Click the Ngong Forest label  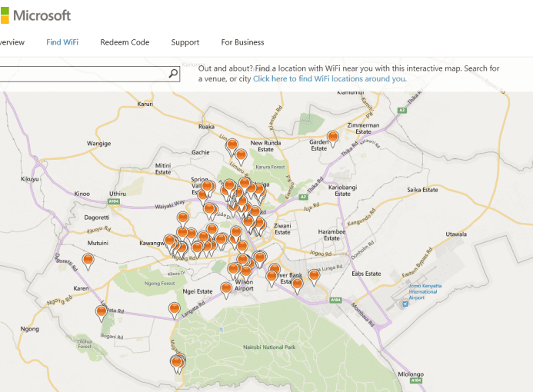tap(160, 284)
